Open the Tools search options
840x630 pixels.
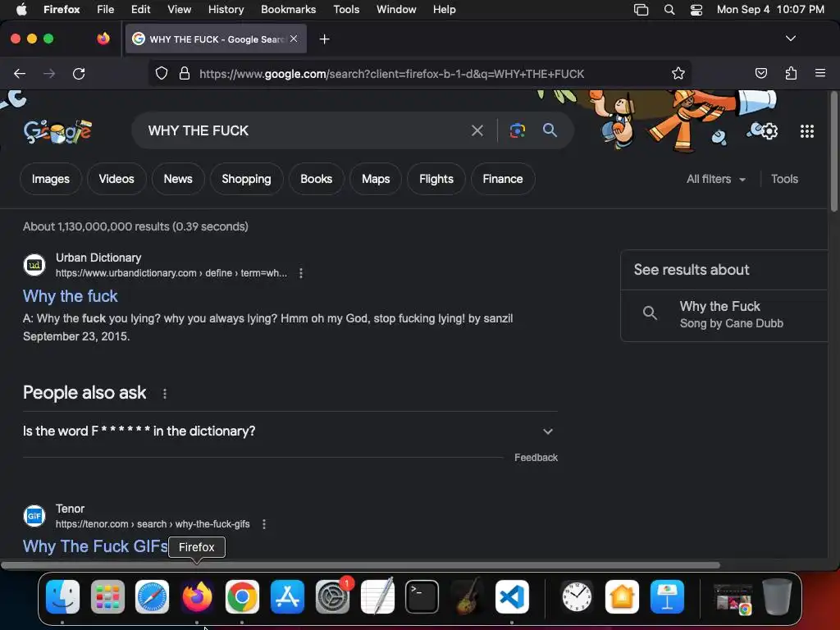(x=784, y=179)
